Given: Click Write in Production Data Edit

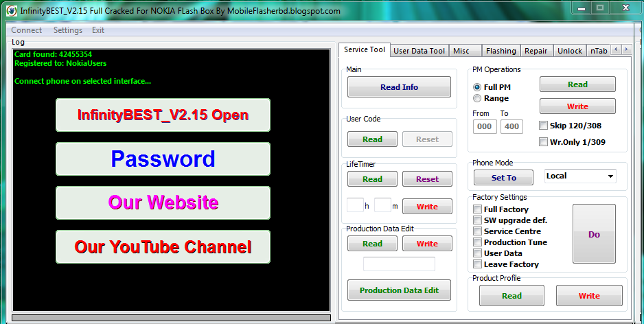Looking at the screenshot, I should coord(427,244).
